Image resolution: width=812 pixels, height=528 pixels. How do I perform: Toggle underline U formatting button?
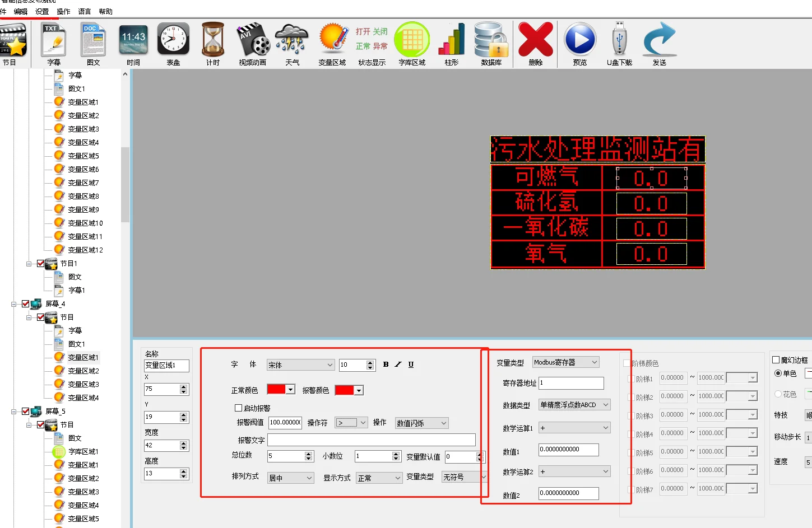click(x=411, y=364)
